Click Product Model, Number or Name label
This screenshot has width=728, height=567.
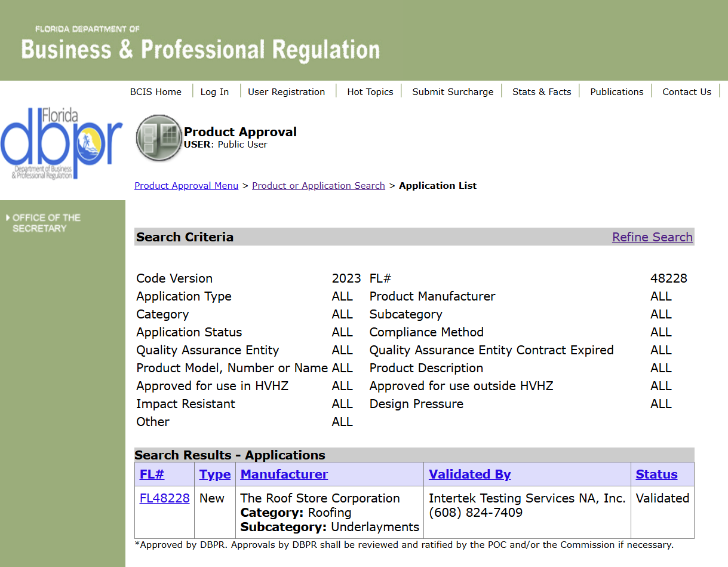232,368
